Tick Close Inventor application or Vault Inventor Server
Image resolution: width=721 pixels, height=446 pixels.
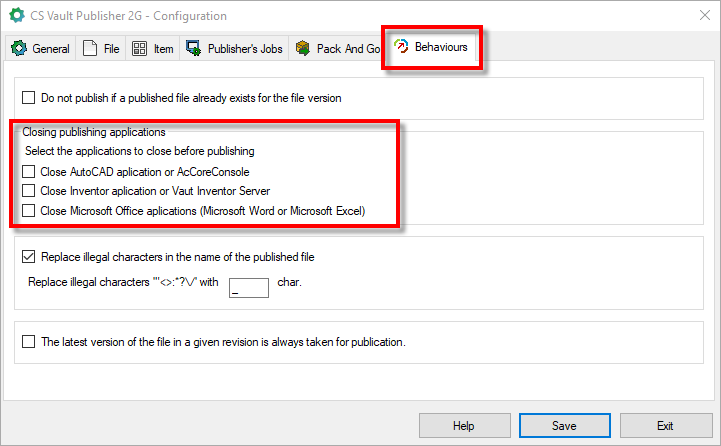pyautogui.click(x=29, y=191)
